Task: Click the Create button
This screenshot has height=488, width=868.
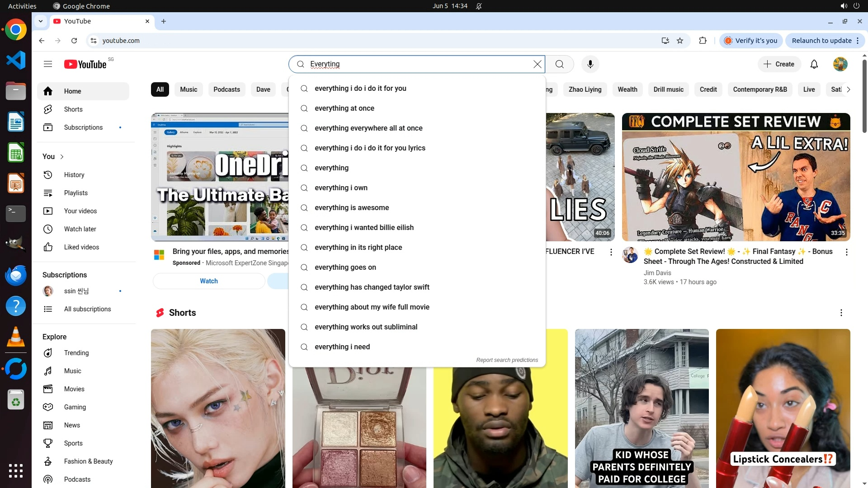Action: click(x=779, y=64)
